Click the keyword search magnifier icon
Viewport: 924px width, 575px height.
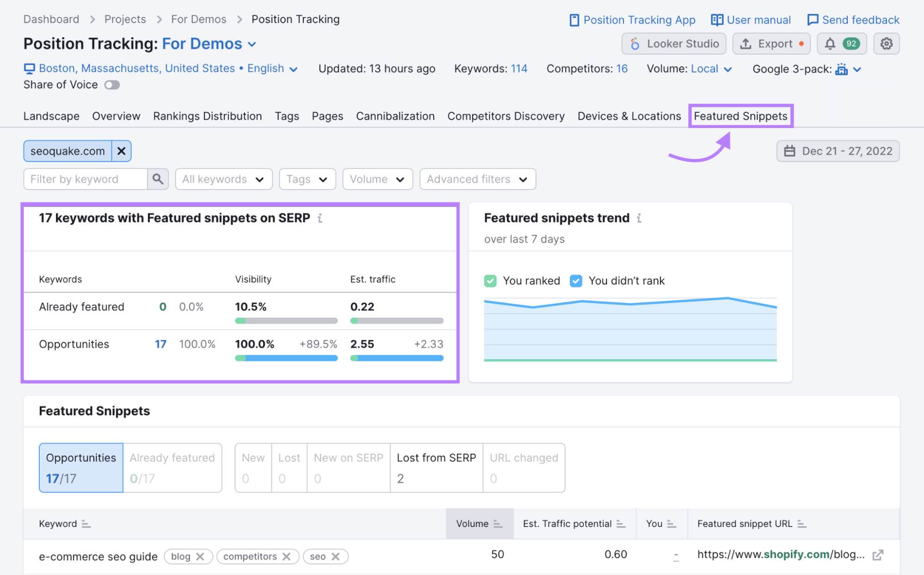158,179
